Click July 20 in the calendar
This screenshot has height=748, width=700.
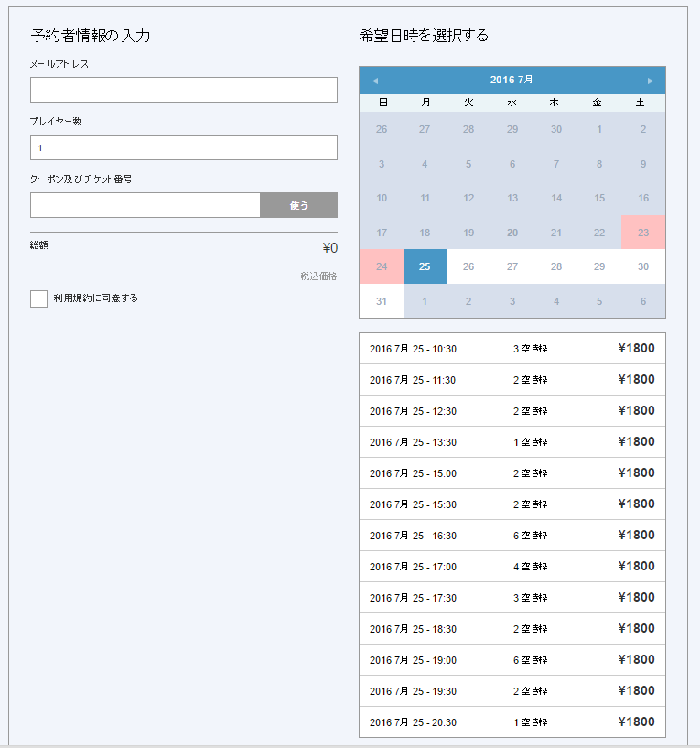pyautogui.click(x=512, y=233)
